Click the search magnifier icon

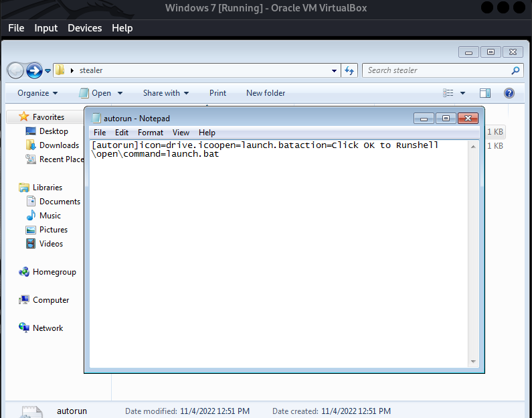coord(515,70)
